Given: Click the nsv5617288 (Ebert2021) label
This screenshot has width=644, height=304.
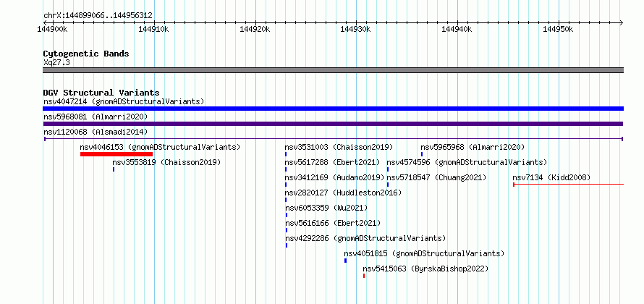Looking at the screenshot, I should [x=333, y=162].
